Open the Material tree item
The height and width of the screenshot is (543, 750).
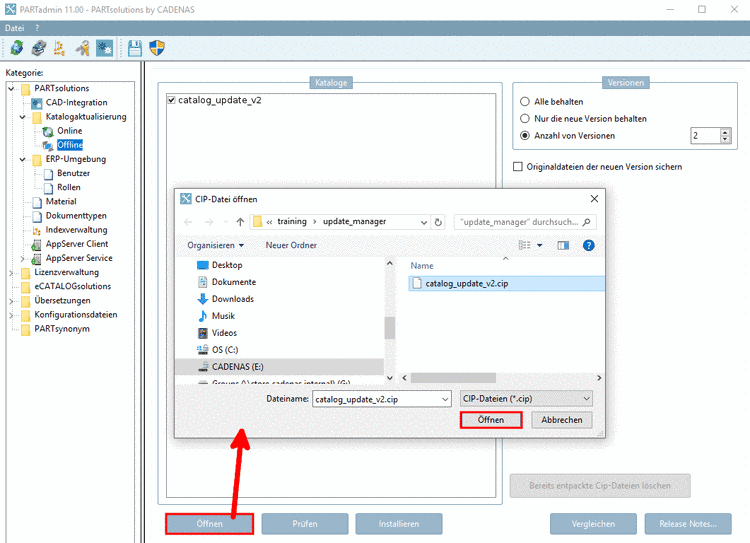click(x=61, y=201)
